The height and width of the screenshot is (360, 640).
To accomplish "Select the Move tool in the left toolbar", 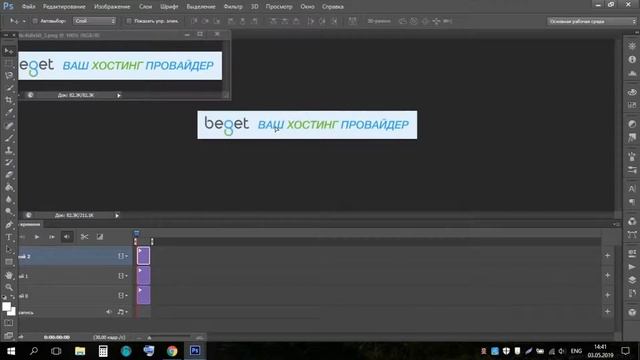I will (9, 51).
